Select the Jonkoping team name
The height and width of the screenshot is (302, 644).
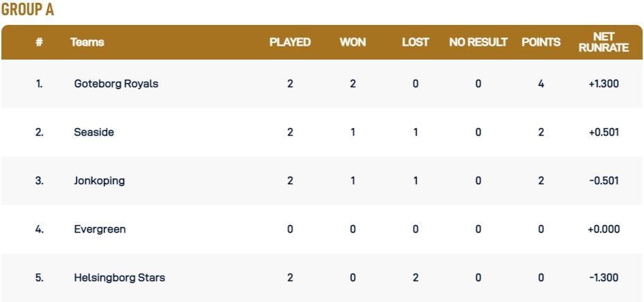pos(99,181)
